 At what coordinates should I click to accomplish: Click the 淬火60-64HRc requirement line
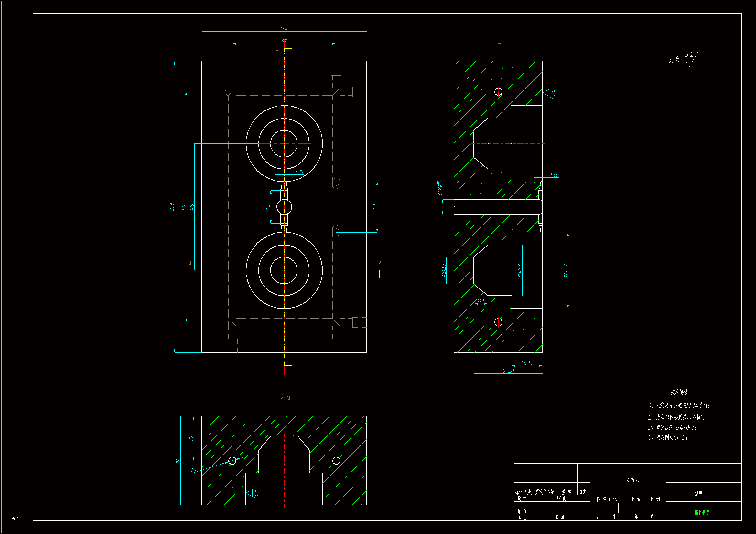tap(672, 427)
